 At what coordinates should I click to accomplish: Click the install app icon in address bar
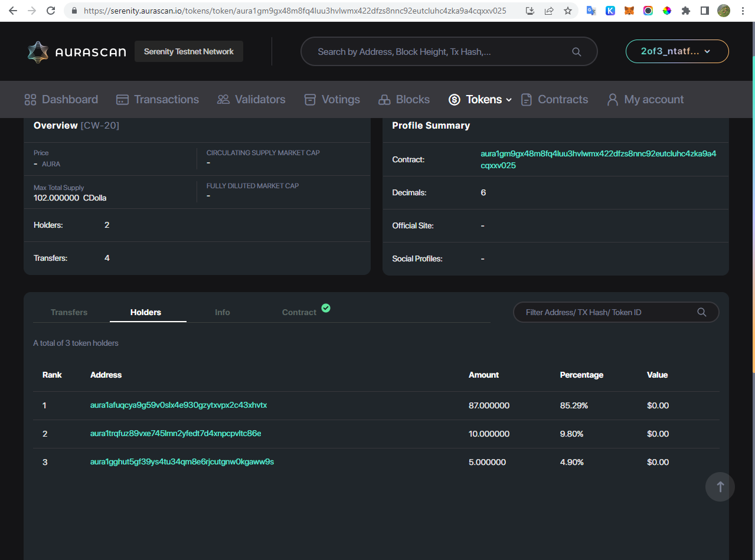(x=530, y=11)
